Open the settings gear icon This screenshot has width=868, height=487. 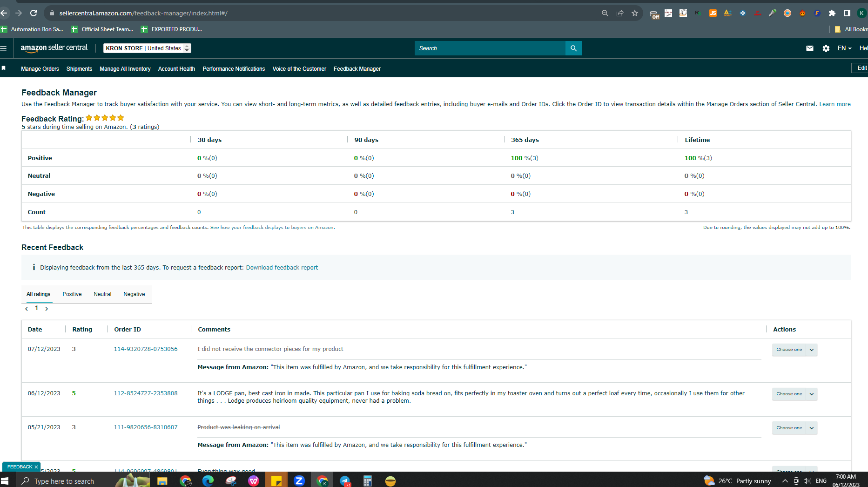click(x=826, y=48)
